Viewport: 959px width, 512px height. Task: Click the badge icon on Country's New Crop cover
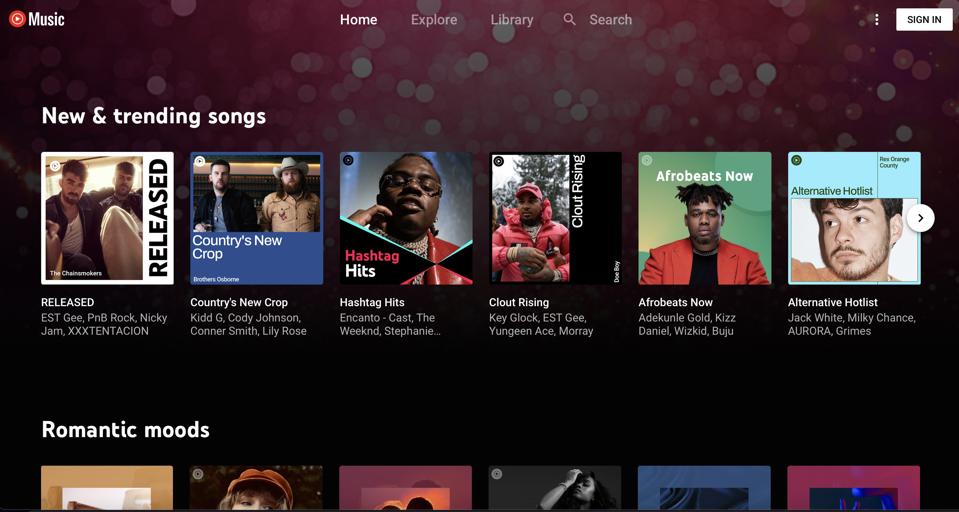[x=199, y=161]
